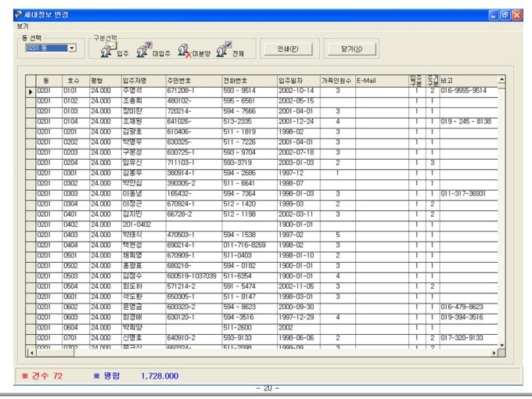
Task: Click the 평형 column header
Action: point(105,81)
